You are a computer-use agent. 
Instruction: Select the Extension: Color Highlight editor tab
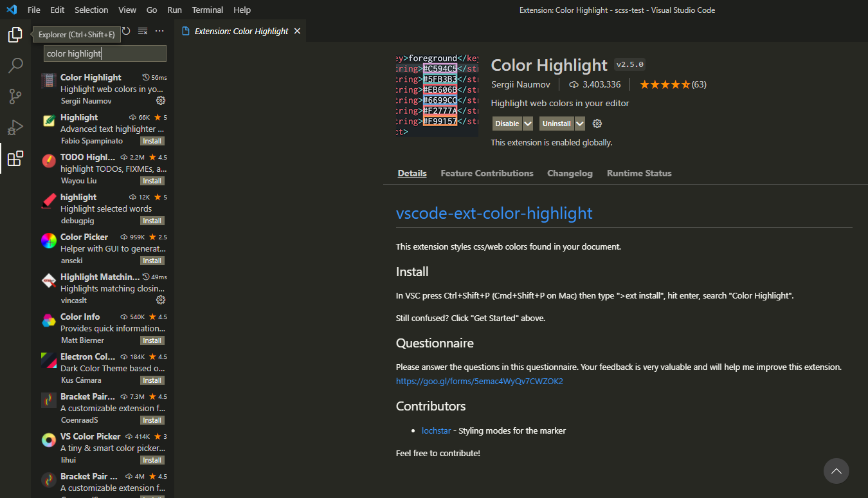click(241, 31)
